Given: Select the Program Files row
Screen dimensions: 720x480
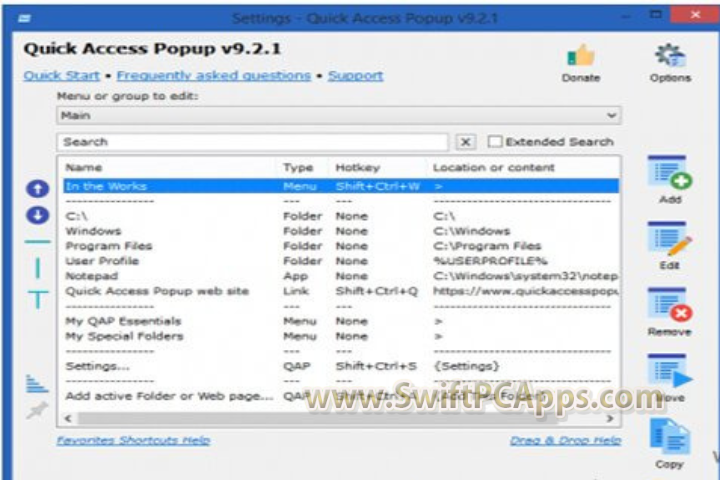Looking at the screenshot, I should click(x=341, y=246).
